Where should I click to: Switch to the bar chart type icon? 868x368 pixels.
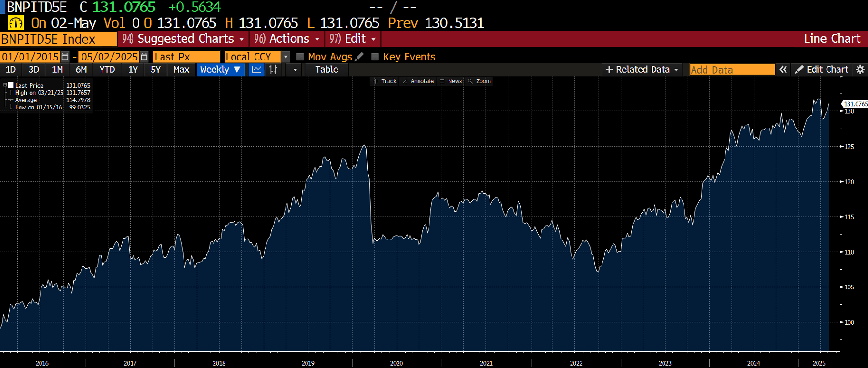coord(273,70)
